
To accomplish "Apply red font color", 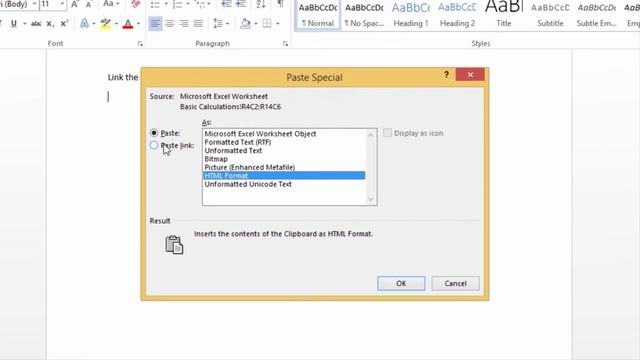I will (128, 24).
